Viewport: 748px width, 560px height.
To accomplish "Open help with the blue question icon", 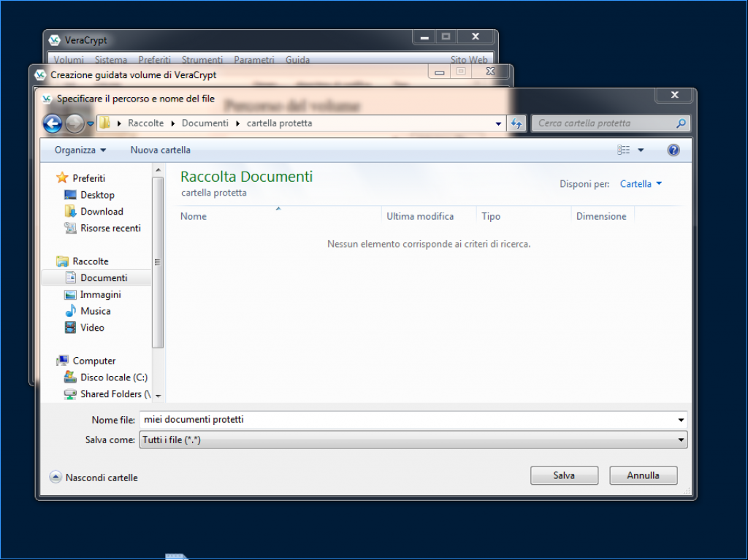I will [673, 150].
